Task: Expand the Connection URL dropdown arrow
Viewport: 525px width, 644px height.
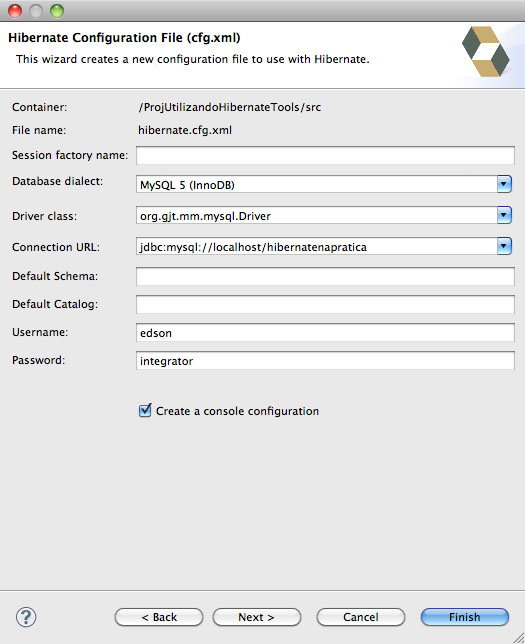Action: (504, 246)
